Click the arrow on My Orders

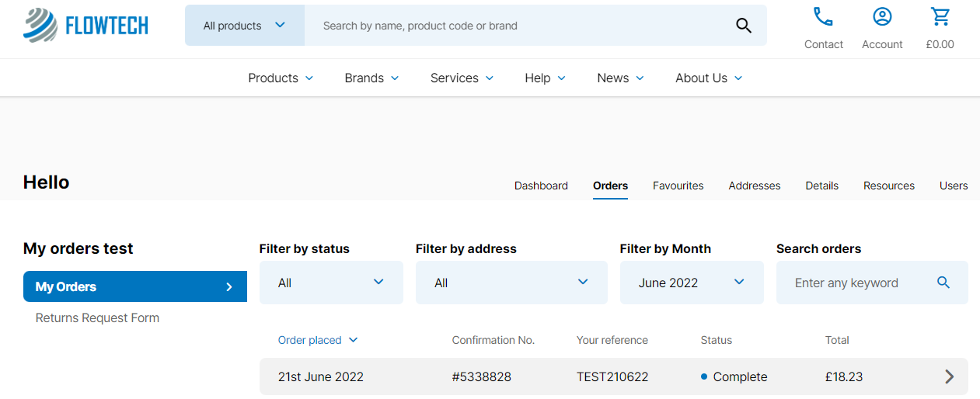pyautogui.click(x=229, y=286)
